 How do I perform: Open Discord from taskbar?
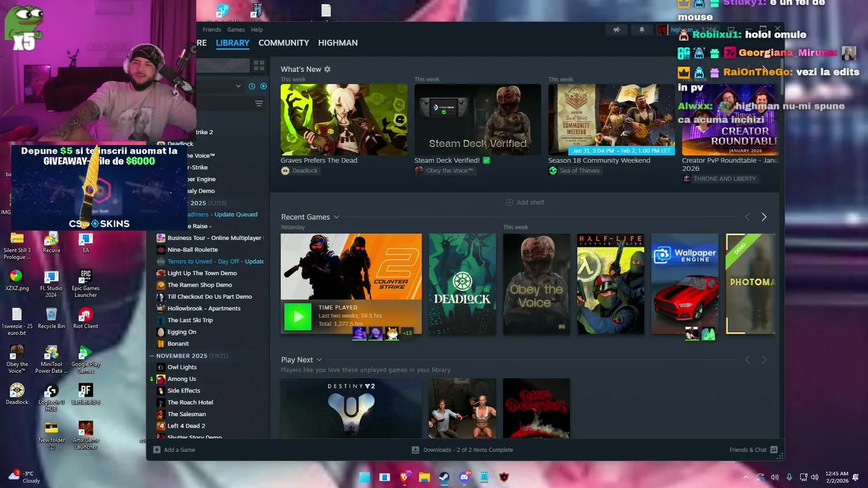coord(465,477)
